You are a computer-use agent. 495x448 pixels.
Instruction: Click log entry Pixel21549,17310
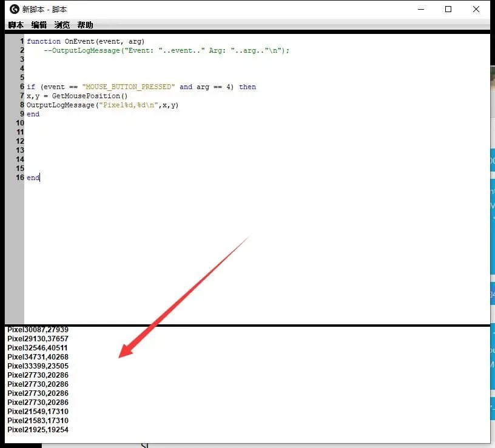point(38,412)
